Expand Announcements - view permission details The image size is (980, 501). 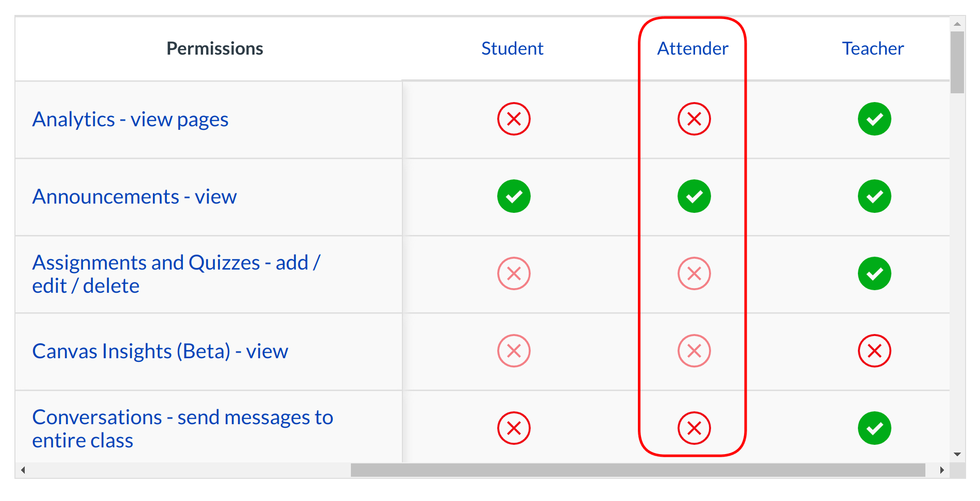pos(134,197)
